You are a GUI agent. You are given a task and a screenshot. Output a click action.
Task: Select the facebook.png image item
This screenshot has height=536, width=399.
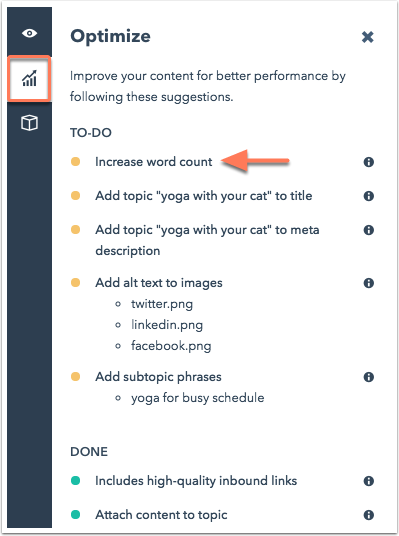[171, 346]
